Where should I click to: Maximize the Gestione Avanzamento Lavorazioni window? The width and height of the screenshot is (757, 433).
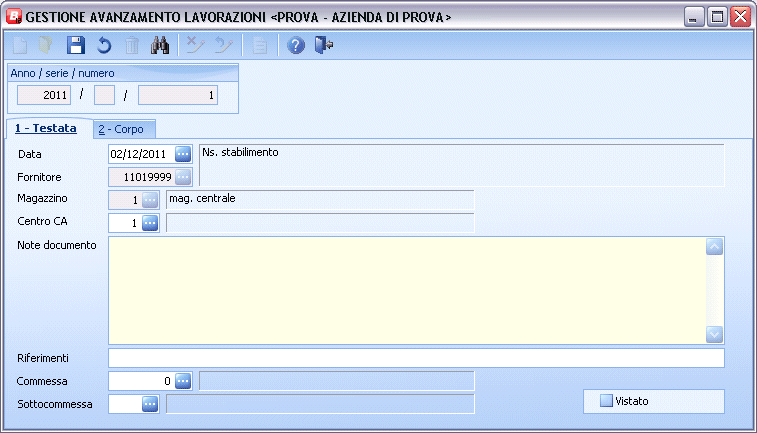(717, 17)
